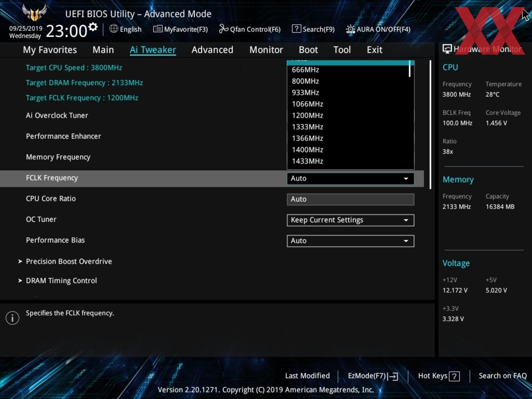
Task: Open Hot Keys help
Action: 439,376
